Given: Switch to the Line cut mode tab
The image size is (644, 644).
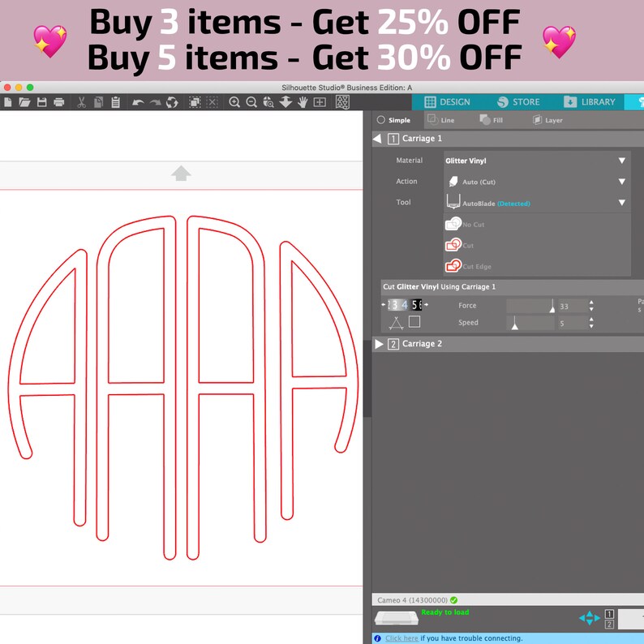Looking at the screenshot, I should tap(441, 120).
